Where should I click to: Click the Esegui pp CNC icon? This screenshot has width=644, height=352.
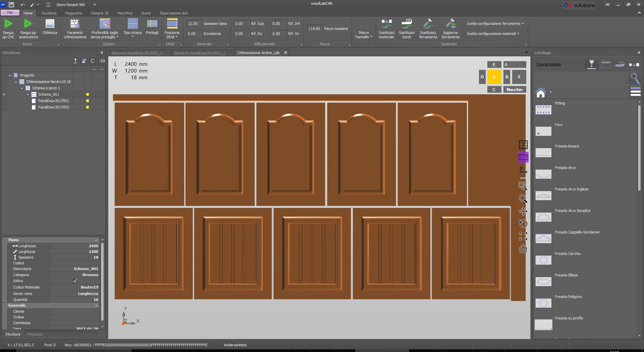[x=8, y=24]
